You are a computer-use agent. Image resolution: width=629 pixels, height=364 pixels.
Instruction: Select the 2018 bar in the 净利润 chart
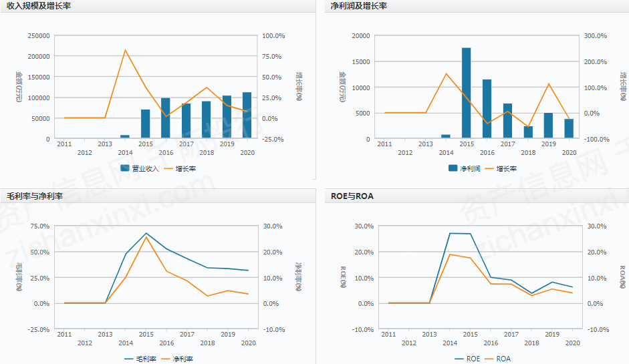(x=528, y=132)
